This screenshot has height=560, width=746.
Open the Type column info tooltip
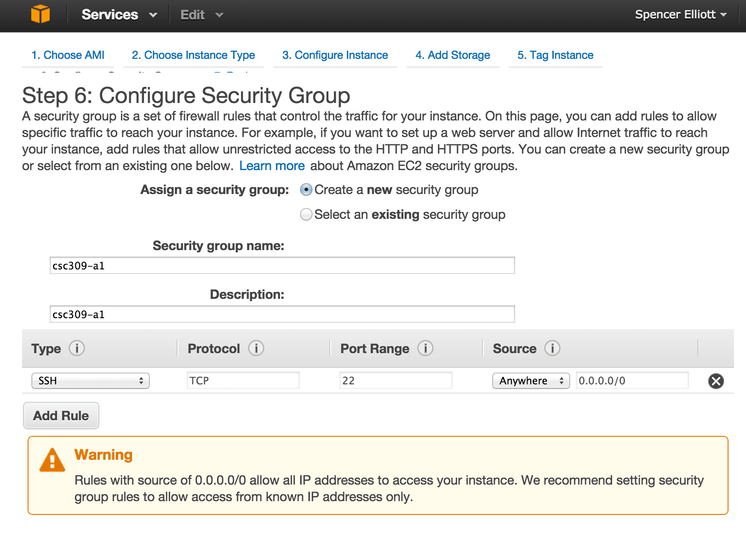(76, 349)
